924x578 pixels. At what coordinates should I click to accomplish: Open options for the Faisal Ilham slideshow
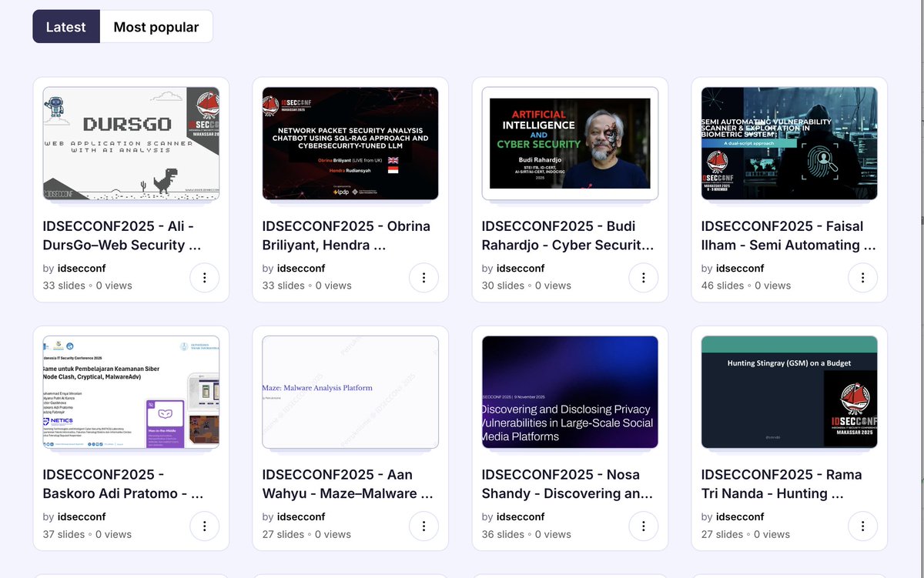tap(862, 277)
